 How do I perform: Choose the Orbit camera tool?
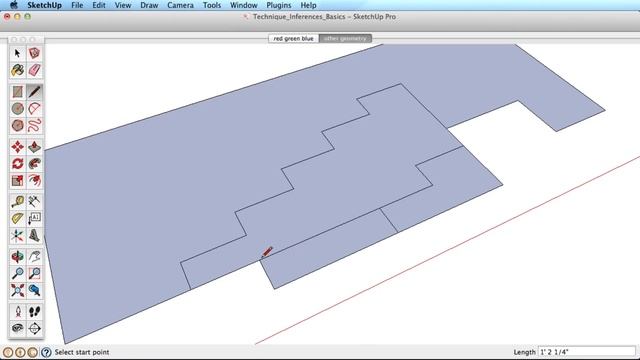click(x=17, y=257)
